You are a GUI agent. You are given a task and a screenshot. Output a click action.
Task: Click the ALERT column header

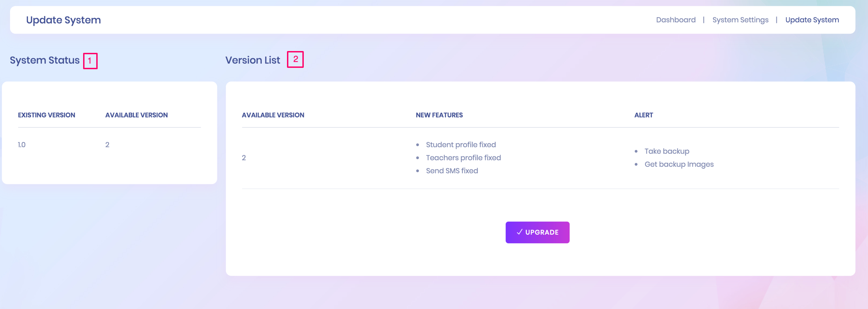[x=643, y=115]
